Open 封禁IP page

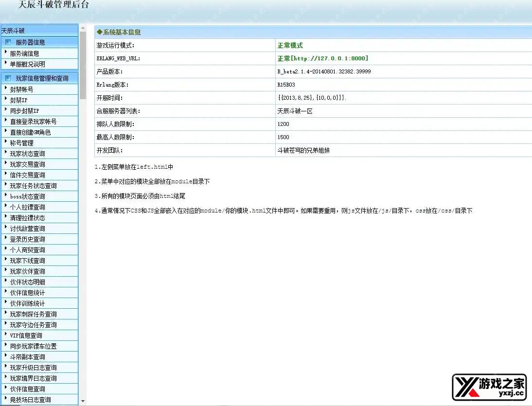click(18, 100)
